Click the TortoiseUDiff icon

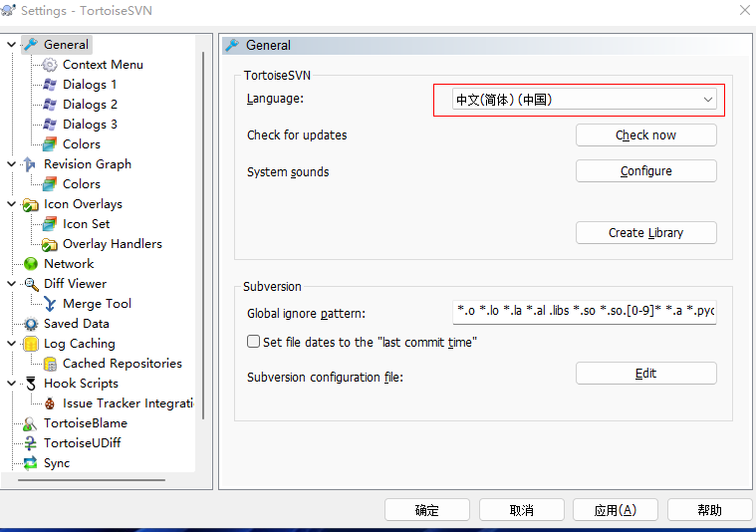[x=31, y=443]
